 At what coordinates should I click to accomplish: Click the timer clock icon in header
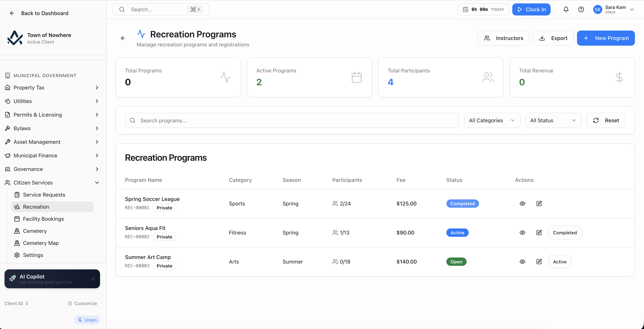tap(465, 9)
